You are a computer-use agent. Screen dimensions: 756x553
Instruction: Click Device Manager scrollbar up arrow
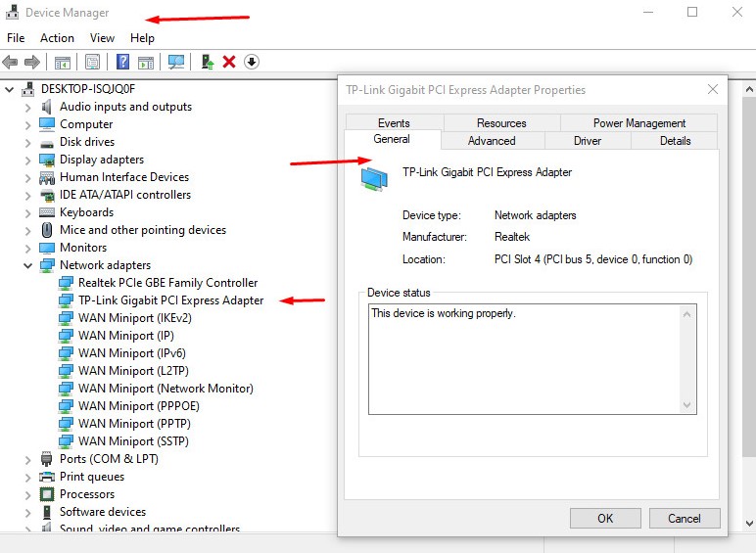(x=749, y=90)
